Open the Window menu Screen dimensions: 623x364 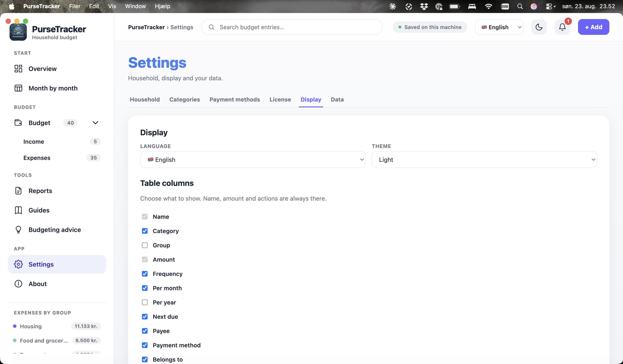click(135, 6)
